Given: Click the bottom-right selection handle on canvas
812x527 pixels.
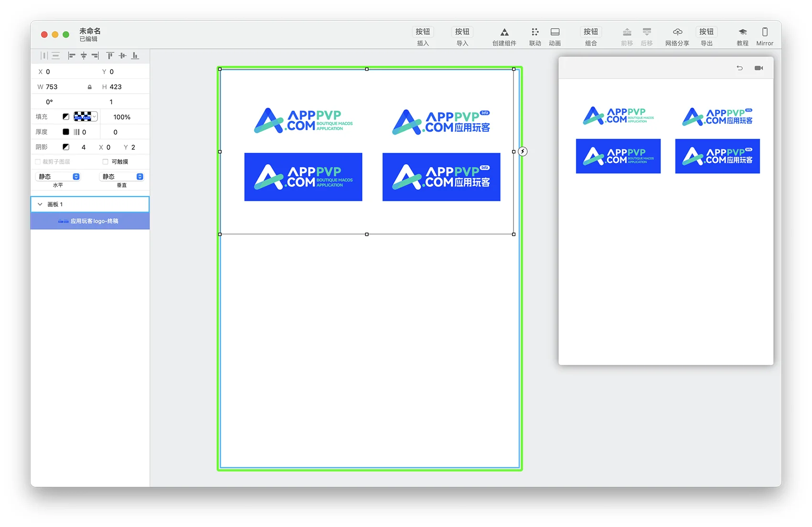Looking at the screenshot, I should click(x=514, y=234).
